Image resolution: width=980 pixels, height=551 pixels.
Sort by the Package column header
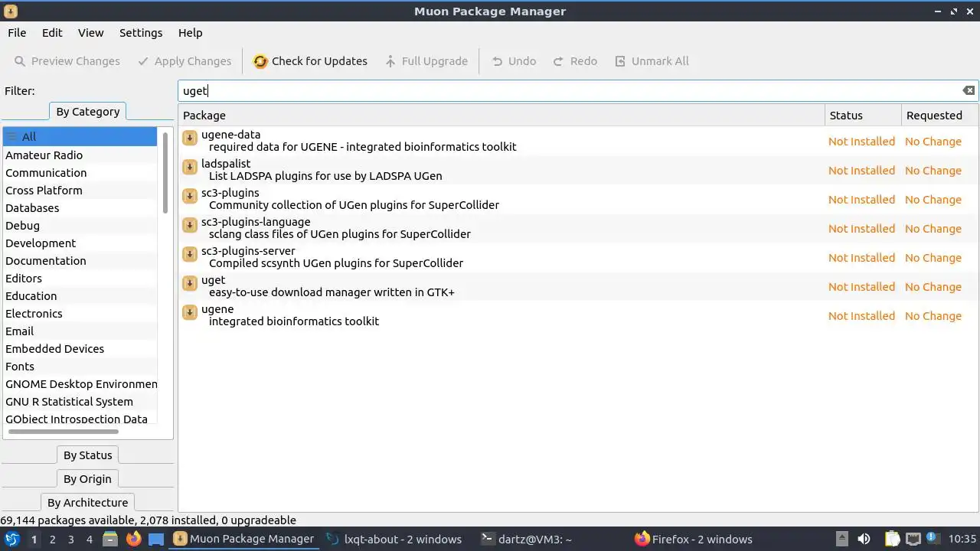pyautogui.click(x=501, y=116)
